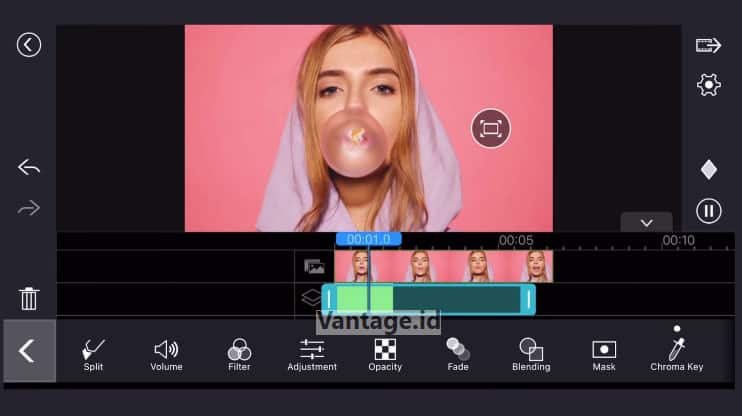The width and height of the screenshot is (742, 416).
Task: Tap the fit-to-screen icon on the preview
Action: coord(491,128)
